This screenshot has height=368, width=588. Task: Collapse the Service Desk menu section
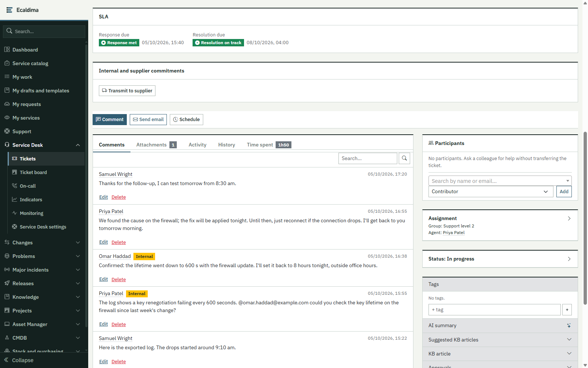[78, 145]
